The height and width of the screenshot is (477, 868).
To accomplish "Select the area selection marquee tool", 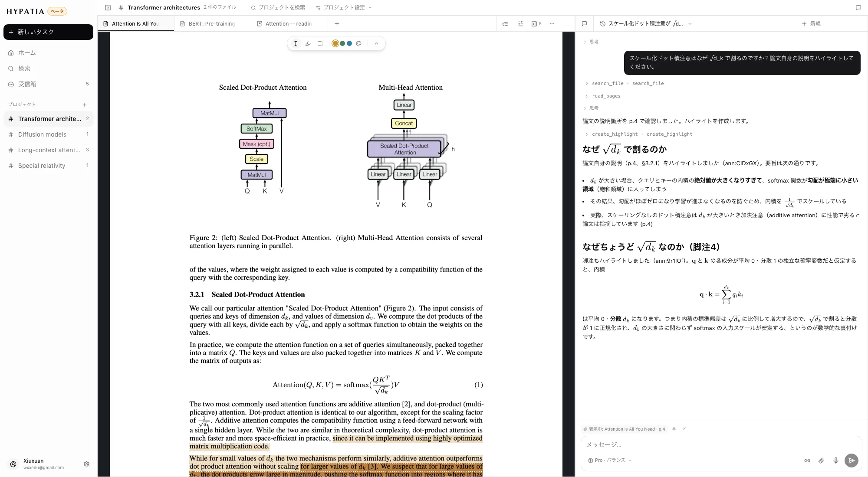I will click(320, 43).
